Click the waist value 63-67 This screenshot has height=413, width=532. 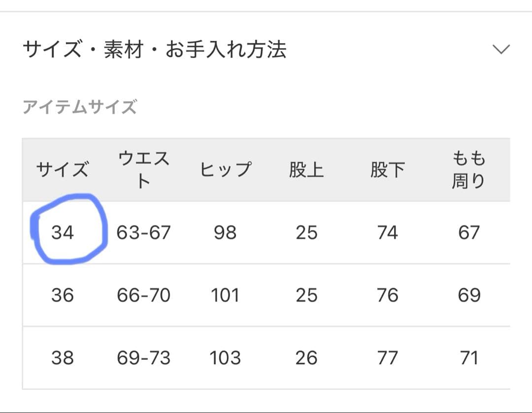[143, 232]
